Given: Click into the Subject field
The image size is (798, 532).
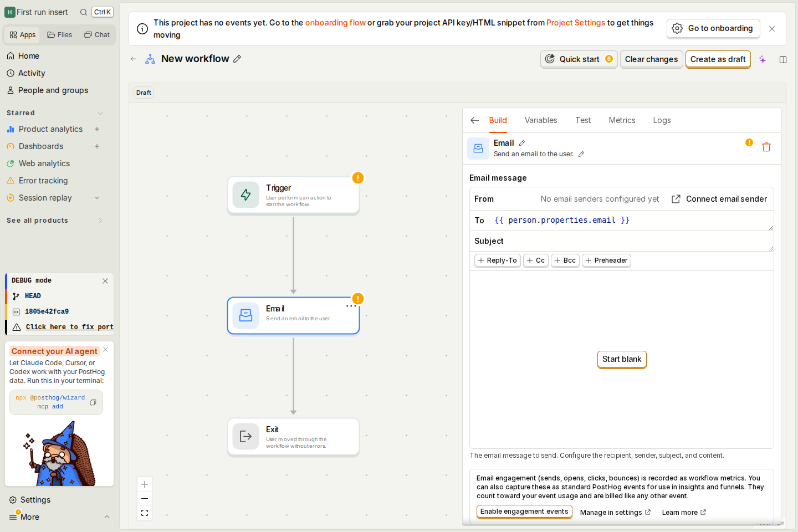Looking at the screenshot, I should [622, 241].
